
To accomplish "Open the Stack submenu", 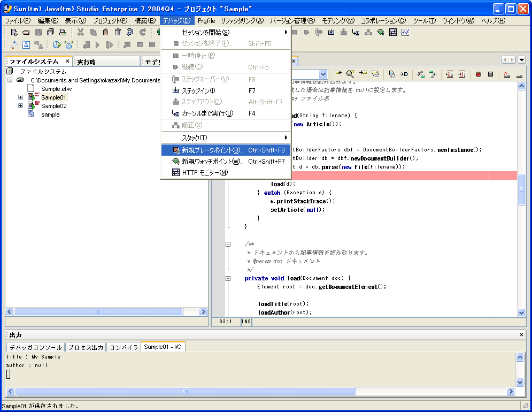I will [226, 138].
